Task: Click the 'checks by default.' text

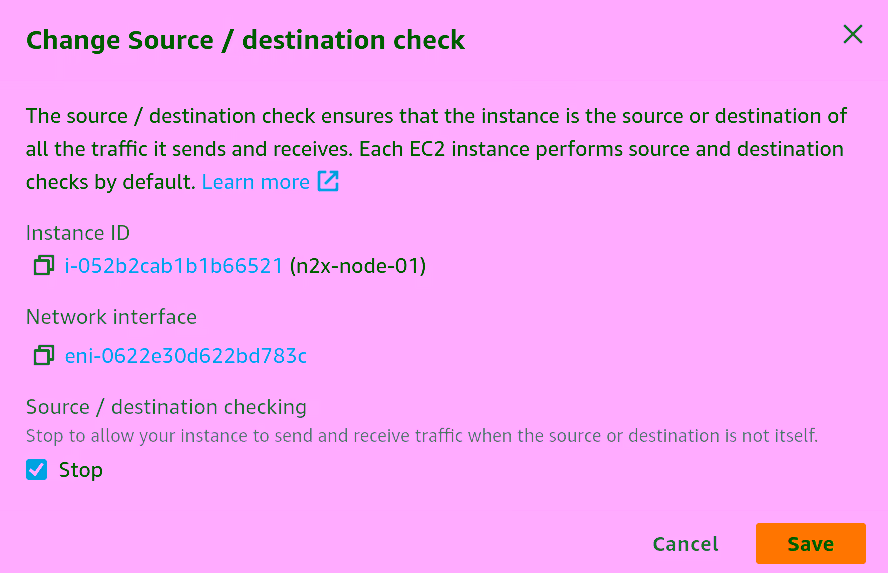Action: pyautogui.click(x=110, y=182)
